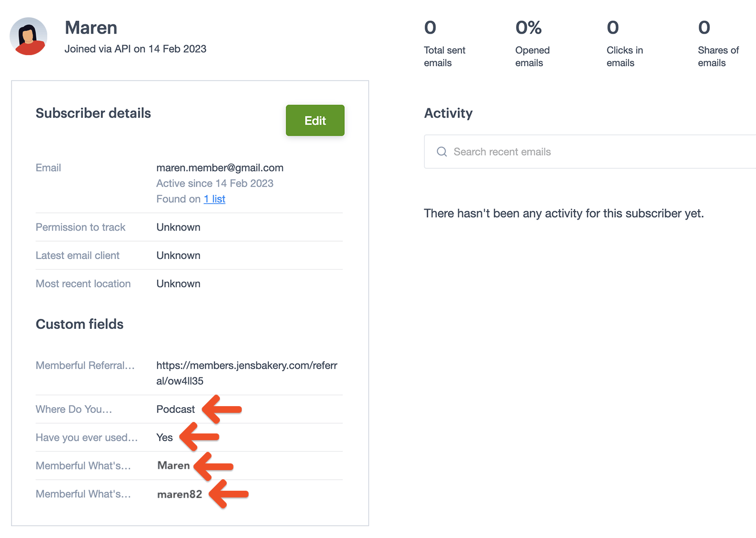Click the Where Do You… field label
This screenshot has width=756, height=538.
(74, 409)
